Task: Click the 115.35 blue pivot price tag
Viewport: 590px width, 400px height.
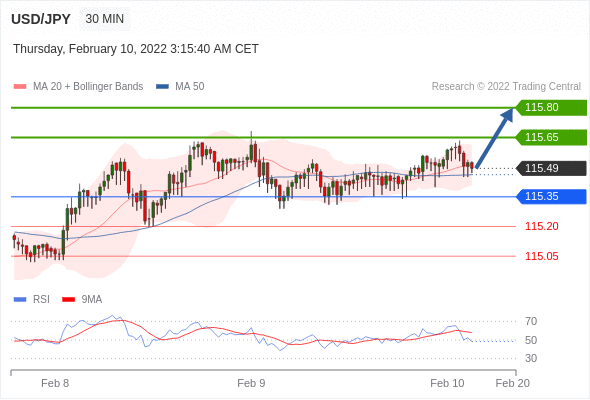Action: pyautogui.click(x=551, y=196)
